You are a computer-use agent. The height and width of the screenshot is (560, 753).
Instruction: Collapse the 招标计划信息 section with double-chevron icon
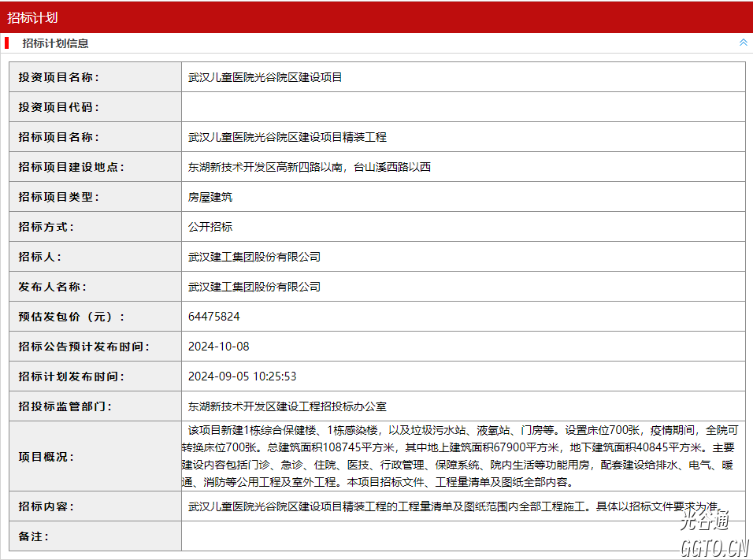[x=743, y=43]
